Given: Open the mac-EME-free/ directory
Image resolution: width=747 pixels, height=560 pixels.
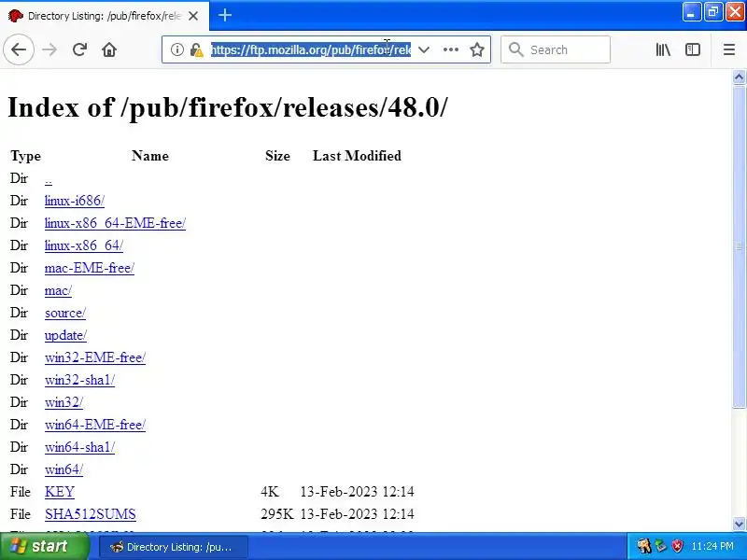Looking at the screenshot, I should [89, 268].
